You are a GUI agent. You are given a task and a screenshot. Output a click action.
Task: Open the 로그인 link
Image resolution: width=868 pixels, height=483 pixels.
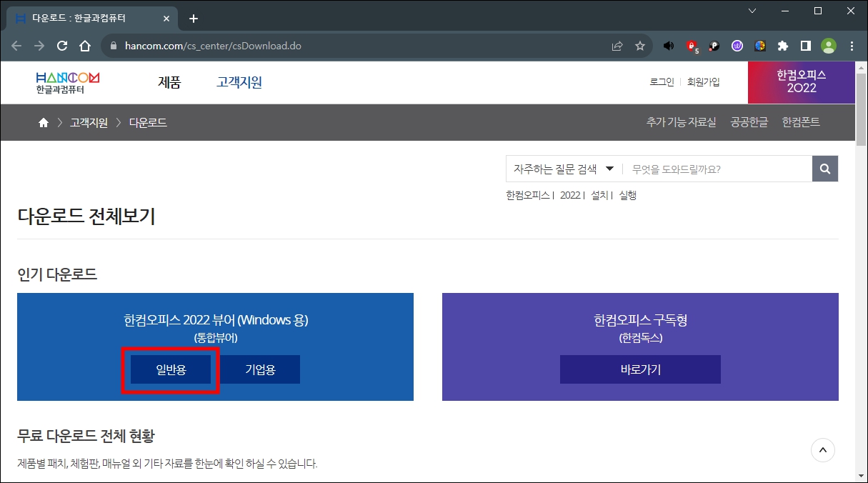tap(661, 82)
